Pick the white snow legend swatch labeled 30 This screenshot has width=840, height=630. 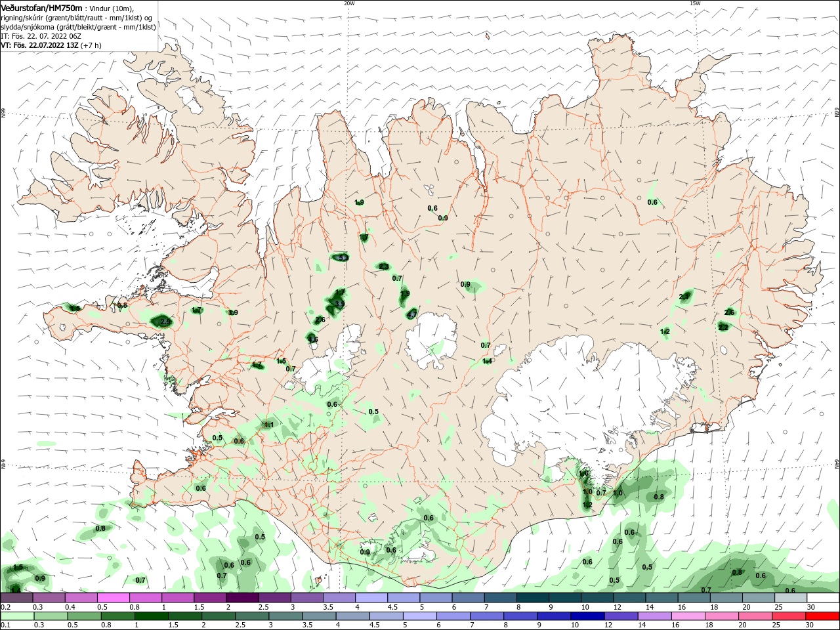824,598
